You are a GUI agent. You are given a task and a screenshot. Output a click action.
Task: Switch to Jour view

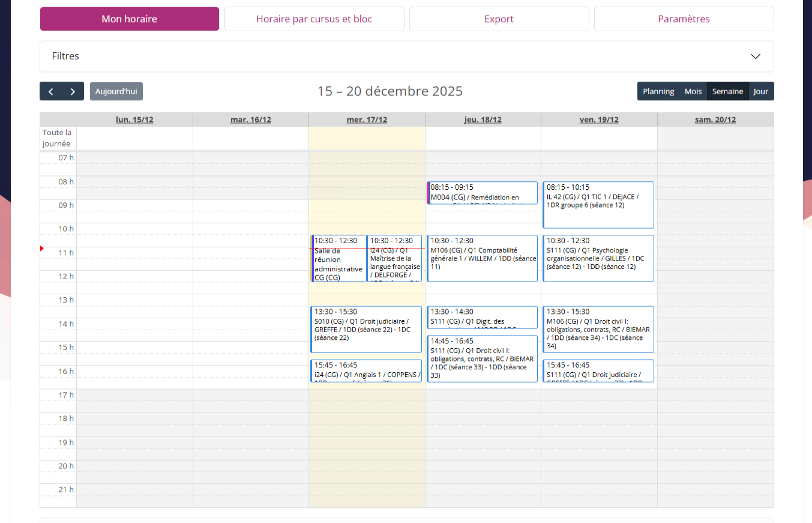pyautogui.click(x=760, y=91)
